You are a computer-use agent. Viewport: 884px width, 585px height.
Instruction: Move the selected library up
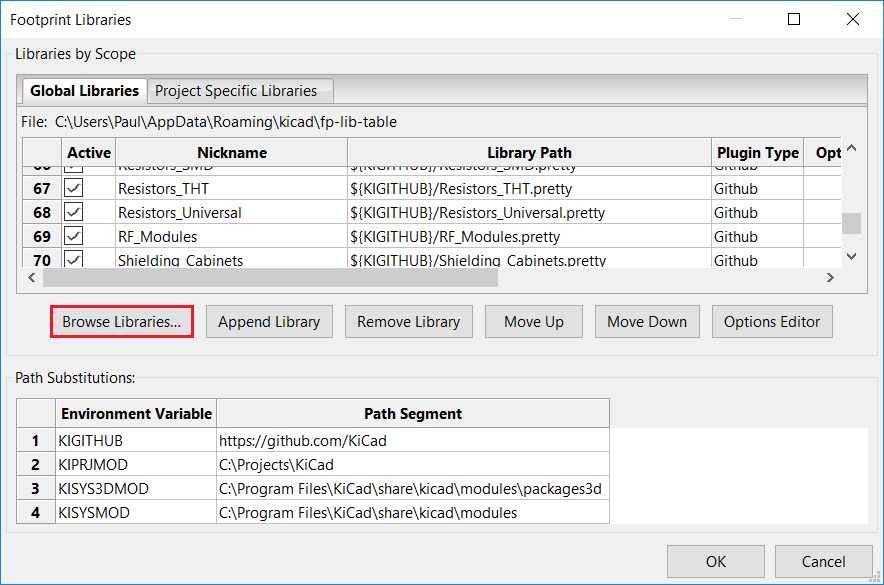coord(533,321)
